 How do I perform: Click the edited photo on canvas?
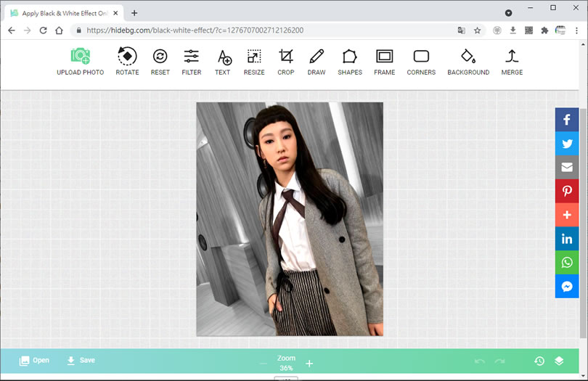tap(290, 219)
